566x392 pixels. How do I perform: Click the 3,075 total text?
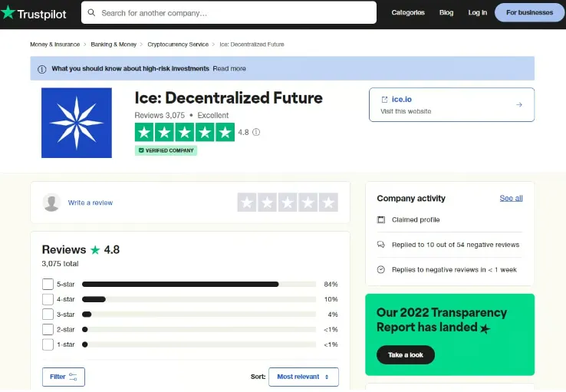click(61, 264)
